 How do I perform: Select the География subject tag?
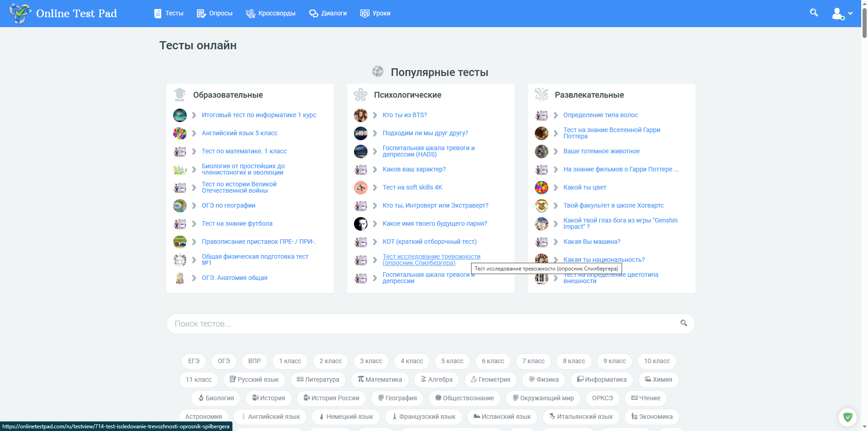pos(397,398)
